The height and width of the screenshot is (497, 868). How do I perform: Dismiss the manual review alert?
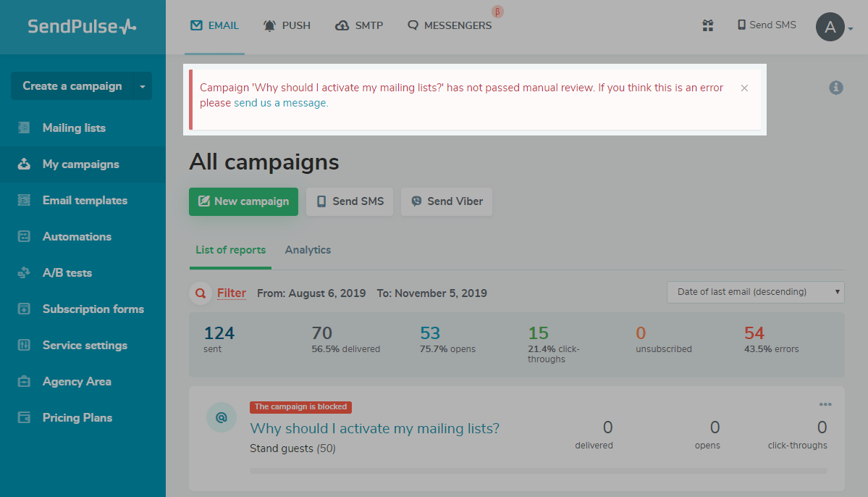coord(744,88)
